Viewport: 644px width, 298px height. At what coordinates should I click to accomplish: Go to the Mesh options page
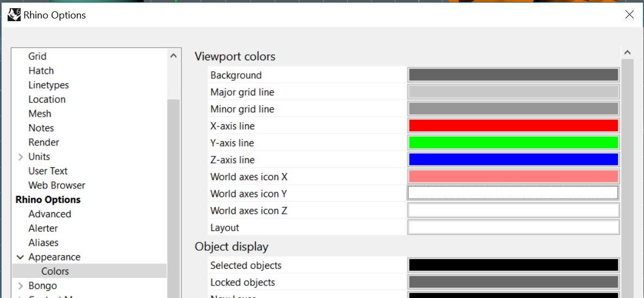click(x=40, y=113)
